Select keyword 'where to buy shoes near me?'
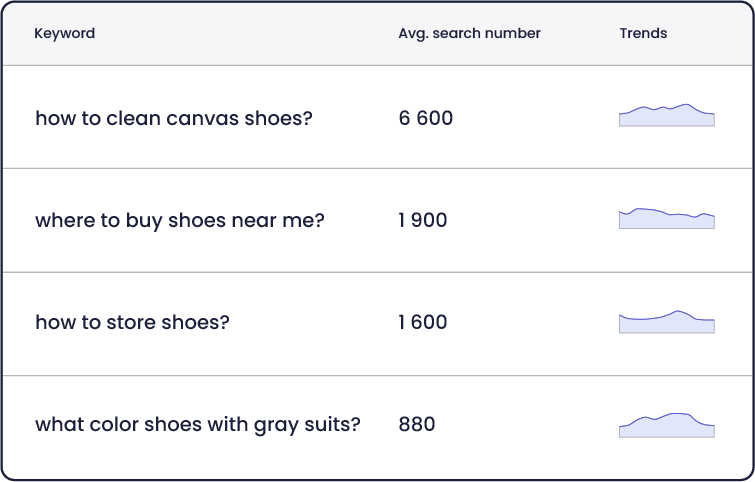The height and width of the screenshot is (482, 755). (x=180, y=221)
